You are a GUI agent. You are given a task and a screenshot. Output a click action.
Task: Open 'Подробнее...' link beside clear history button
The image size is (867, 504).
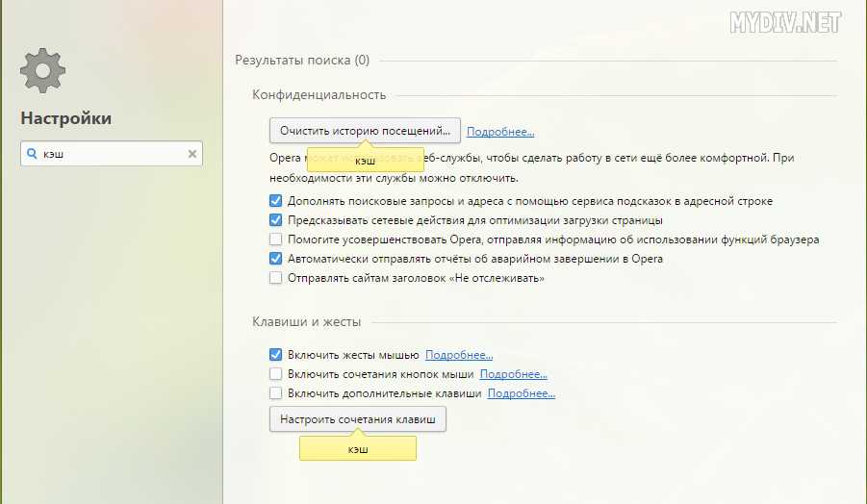coord(500,132)
